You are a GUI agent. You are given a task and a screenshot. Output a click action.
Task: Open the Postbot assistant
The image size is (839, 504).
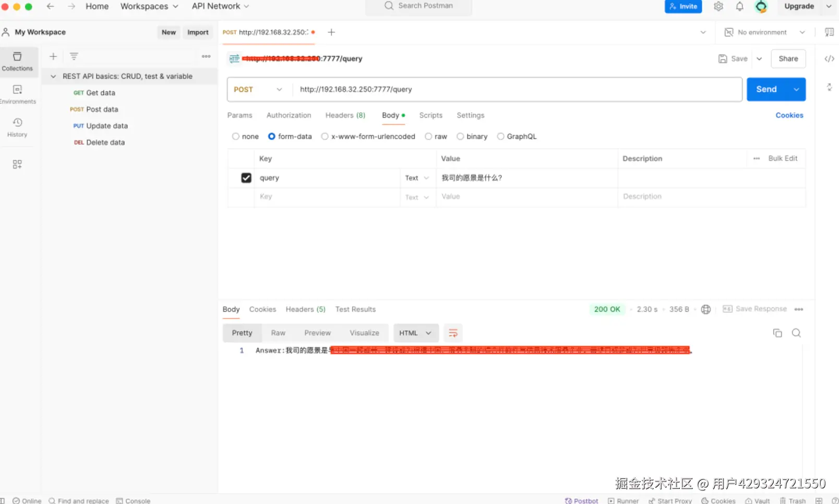581,500
